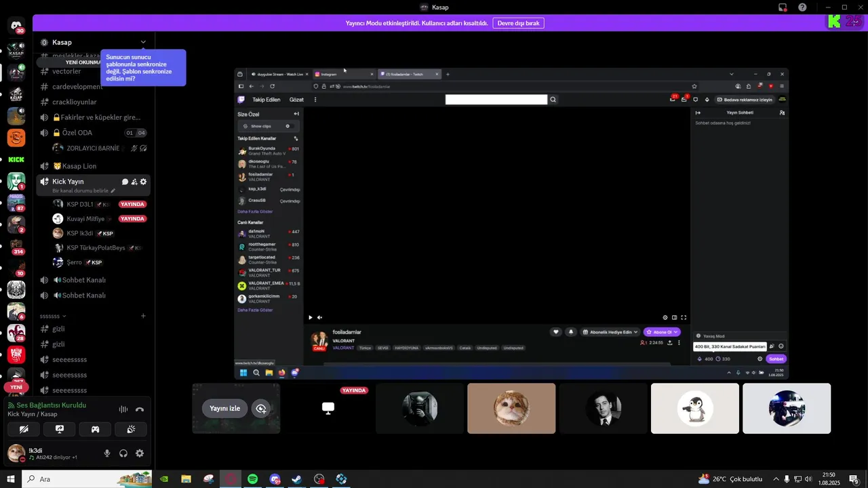Click the Yayını izle button
Viewport: 868px width, 488px height.
click(224, 408)
